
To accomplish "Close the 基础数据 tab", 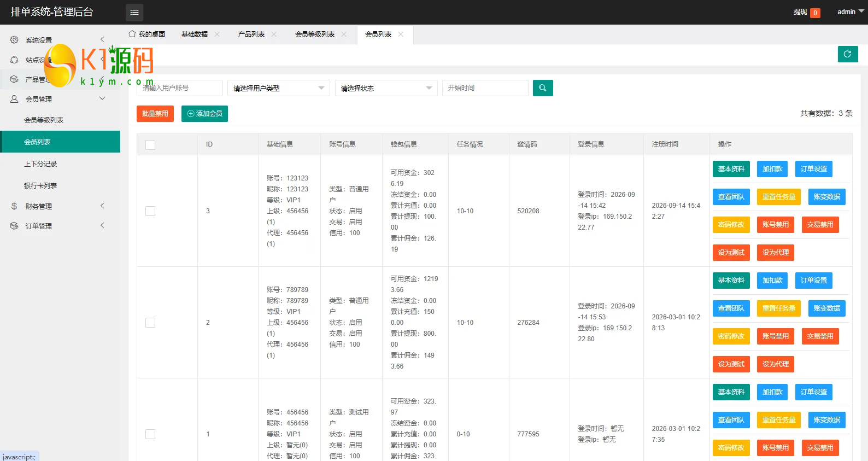I will pos(217,34).
